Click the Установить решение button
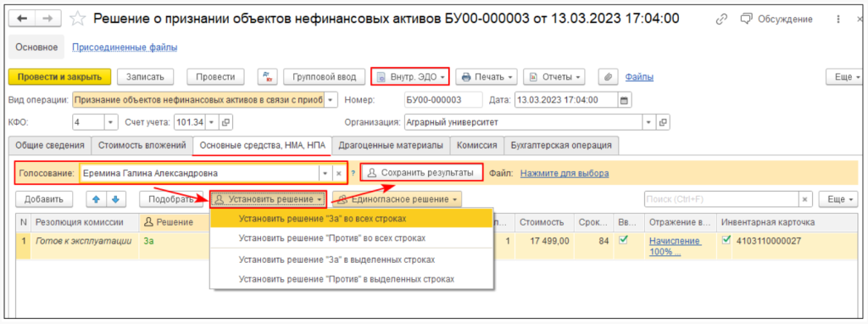 point(269,198)
